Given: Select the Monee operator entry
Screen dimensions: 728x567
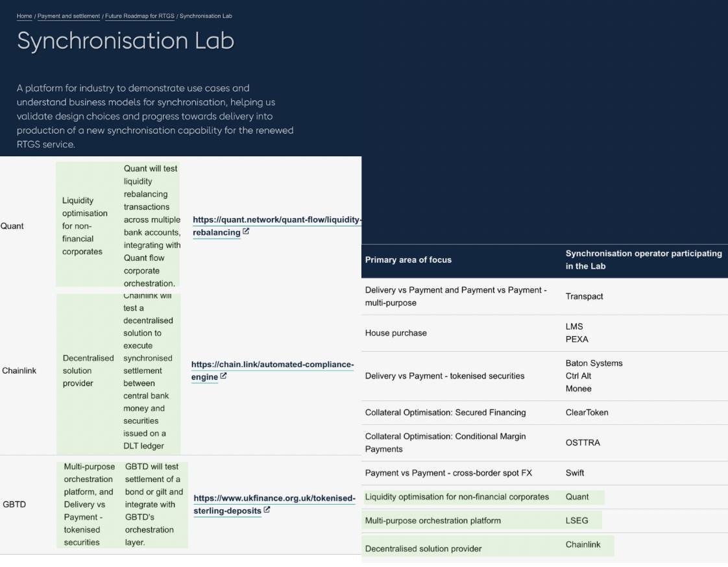Looking at the screenshot, I should pos(579,389).
